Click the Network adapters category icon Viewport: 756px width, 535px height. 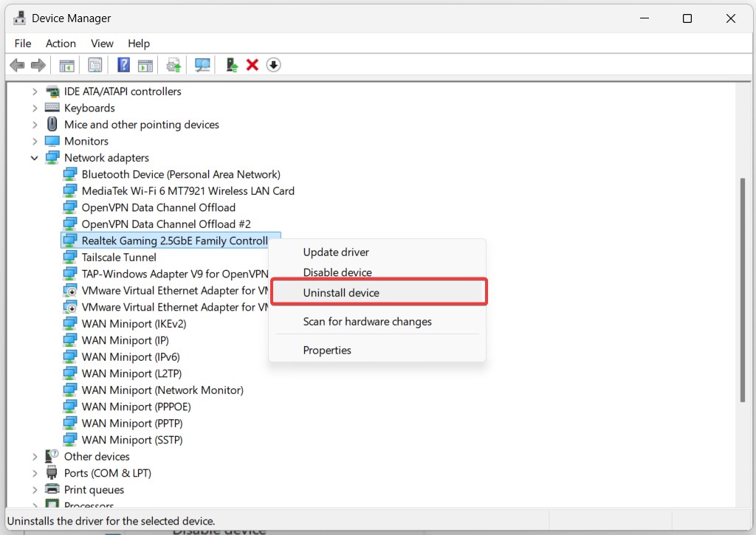52,158
